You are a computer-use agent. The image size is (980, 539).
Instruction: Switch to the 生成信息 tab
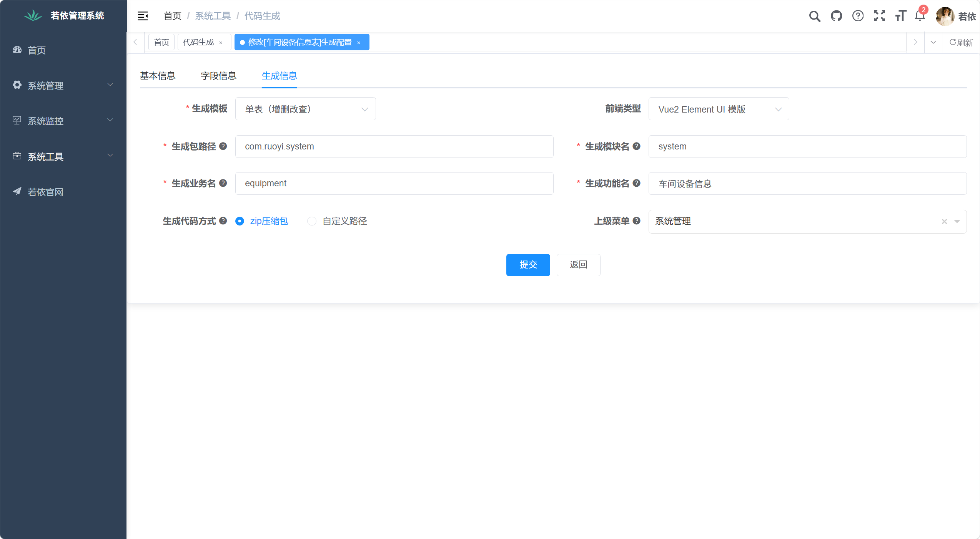click(279, 76)
